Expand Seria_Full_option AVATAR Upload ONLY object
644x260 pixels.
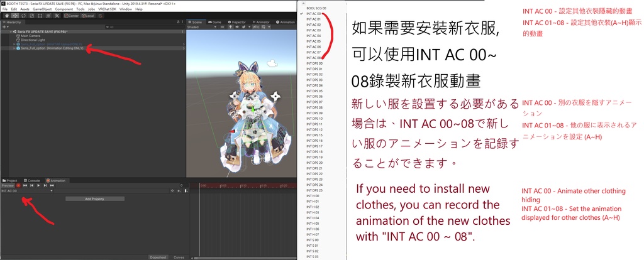(14, 44)
